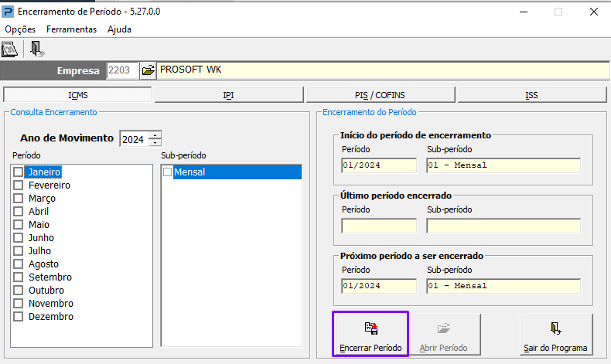Check the Mensal sub-período checkbox
The height and width of the screenshot is (364, 611).
[168, 172]
